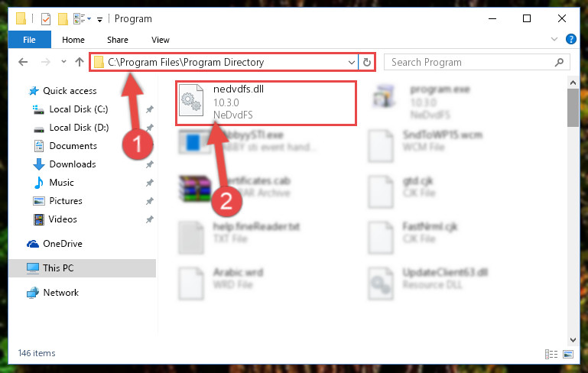Viewport: 588px width, 373px height.
Task: Select the Arabic.wrd file
Action: coord(221,284)
